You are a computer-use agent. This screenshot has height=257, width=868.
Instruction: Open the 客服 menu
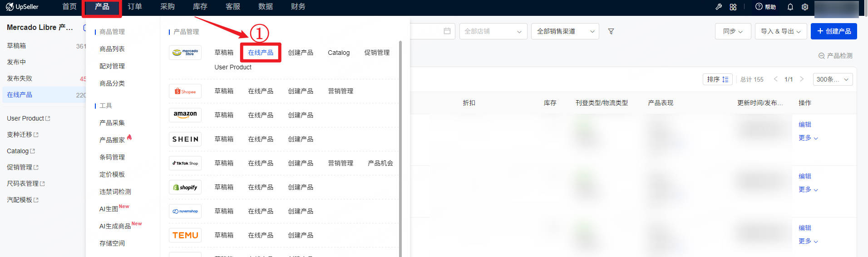point(233,7)
